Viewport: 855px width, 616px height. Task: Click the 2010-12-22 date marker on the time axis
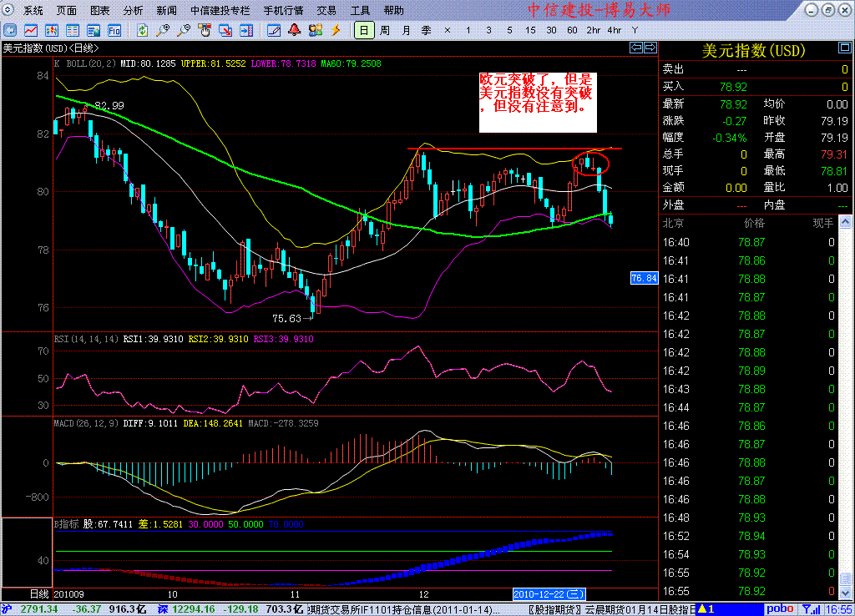point(549,594)
